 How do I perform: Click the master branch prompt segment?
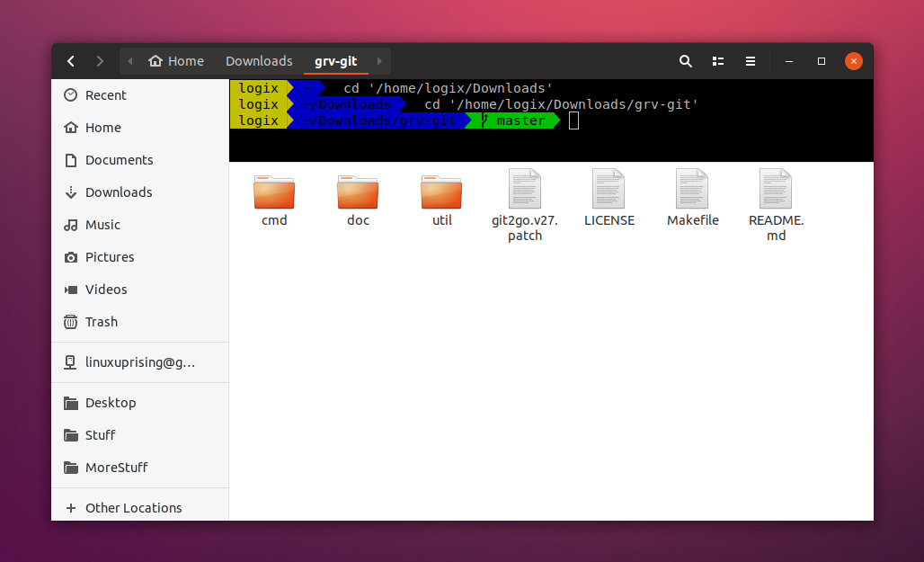(x=512, y=120)
